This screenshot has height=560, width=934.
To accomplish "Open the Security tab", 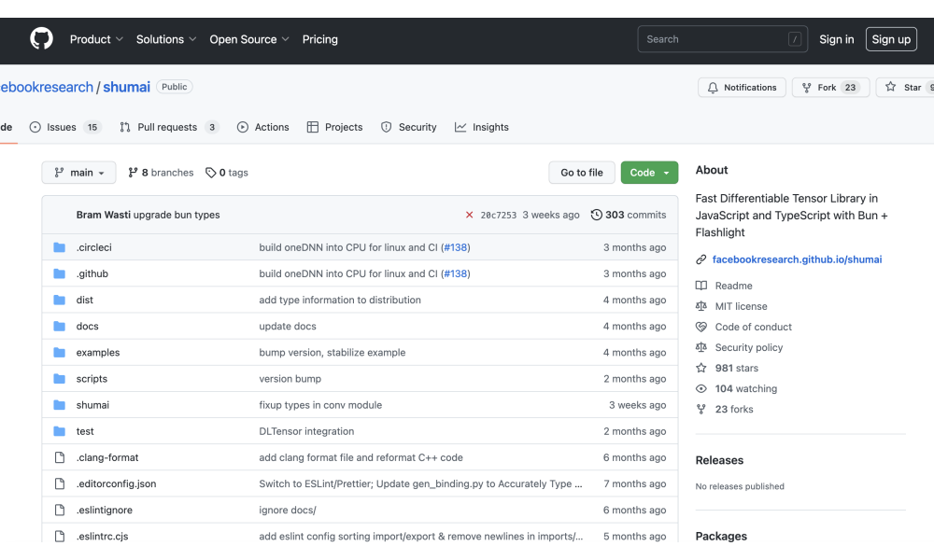I will [409, 127].
